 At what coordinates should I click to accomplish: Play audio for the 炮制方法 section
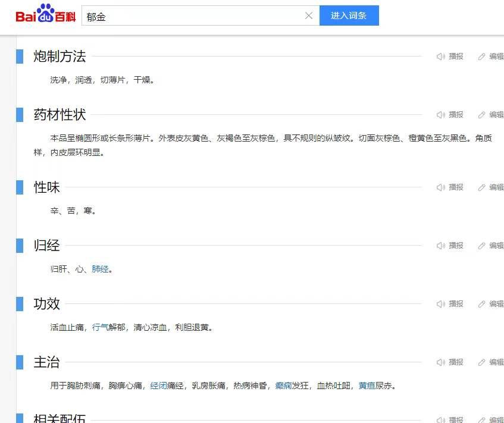click(x=440, y=57)
